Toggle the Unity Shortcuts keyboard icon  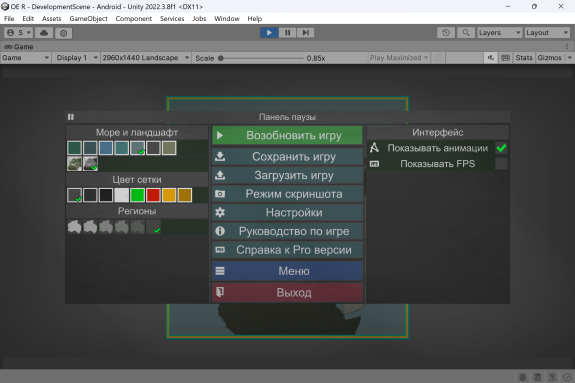click(x=505, y=58)
